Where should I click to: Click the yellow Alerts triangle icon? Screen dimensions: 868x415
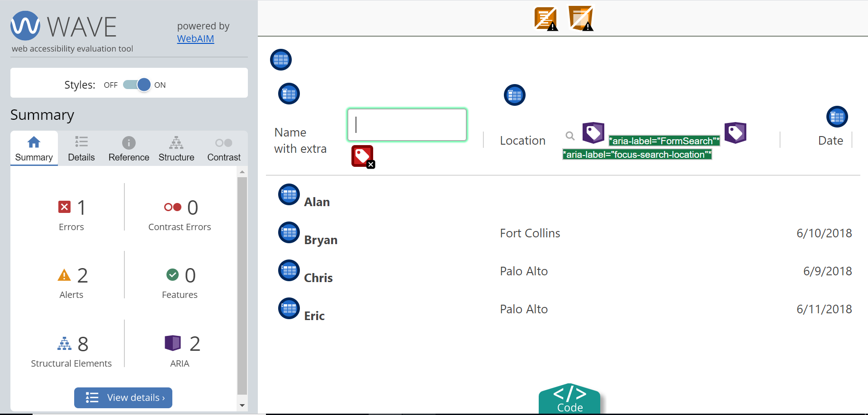pos(64,275)
